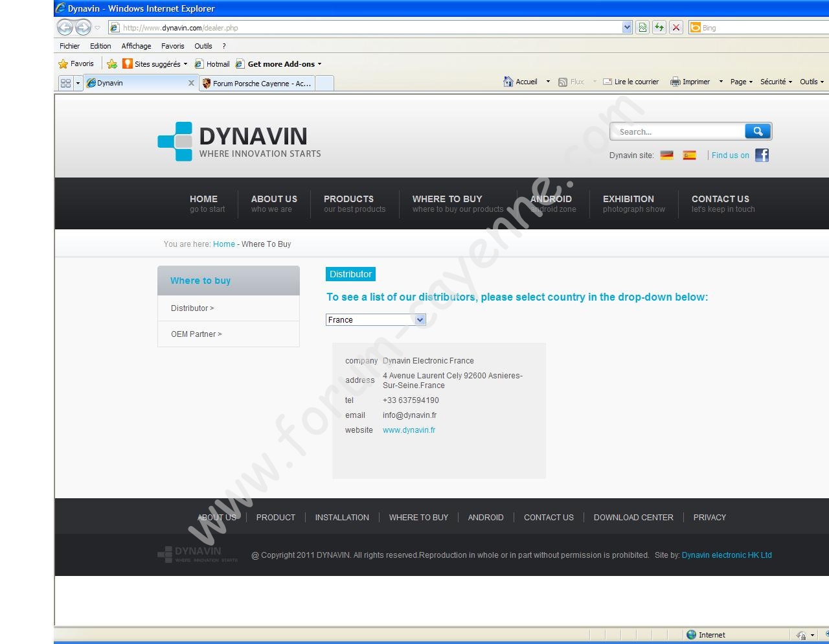Open the Sécurité command bar menu

point(776,82)
